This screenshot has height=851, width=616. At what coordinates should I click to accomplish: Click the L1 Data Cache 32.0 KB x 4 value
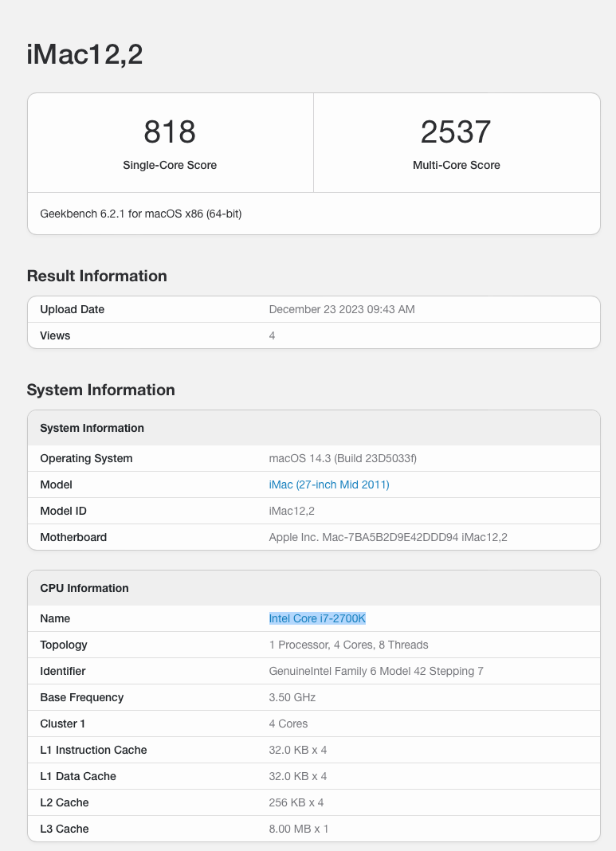(298, 777)
